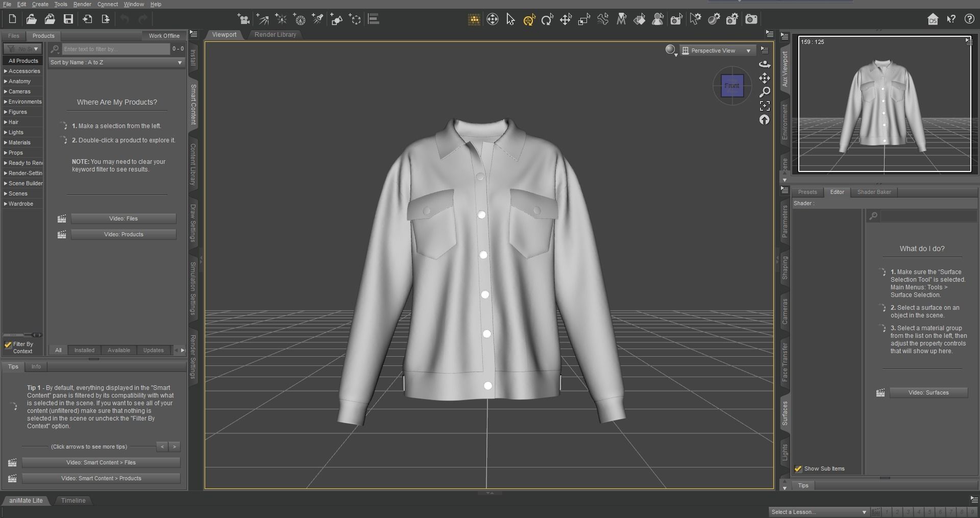Switch to the Shader Baker tab
The width and height of the screenshot is (980, 518).
[874, 192]
